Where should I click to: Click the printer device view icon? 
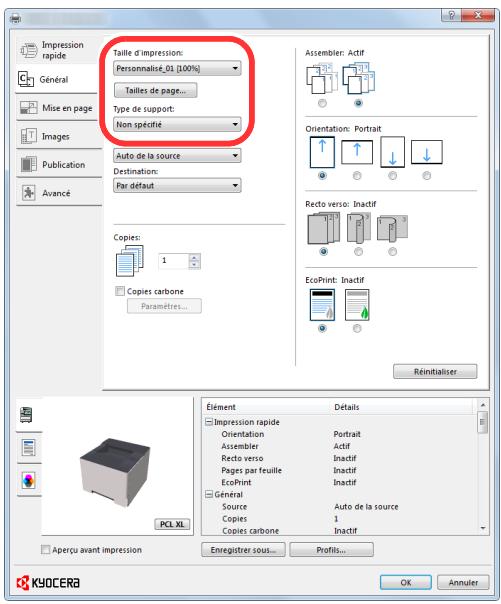(x=26, y=414)
